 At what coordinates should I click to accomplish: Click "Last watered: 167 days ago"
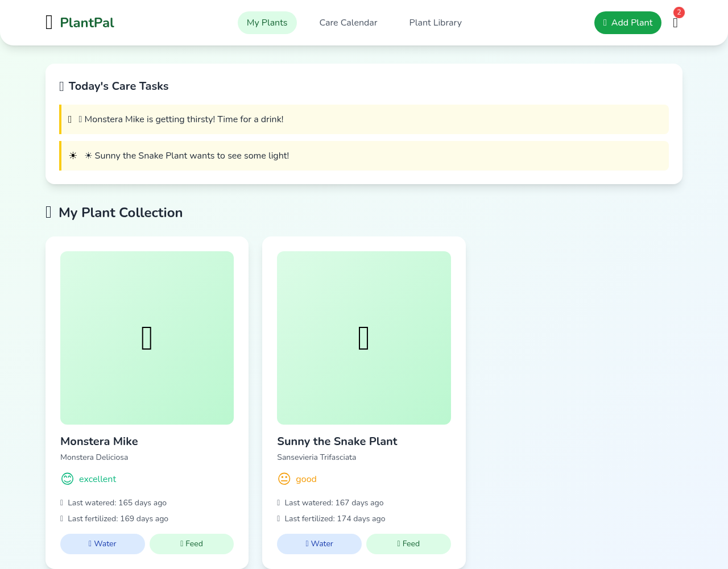point(334,502)
